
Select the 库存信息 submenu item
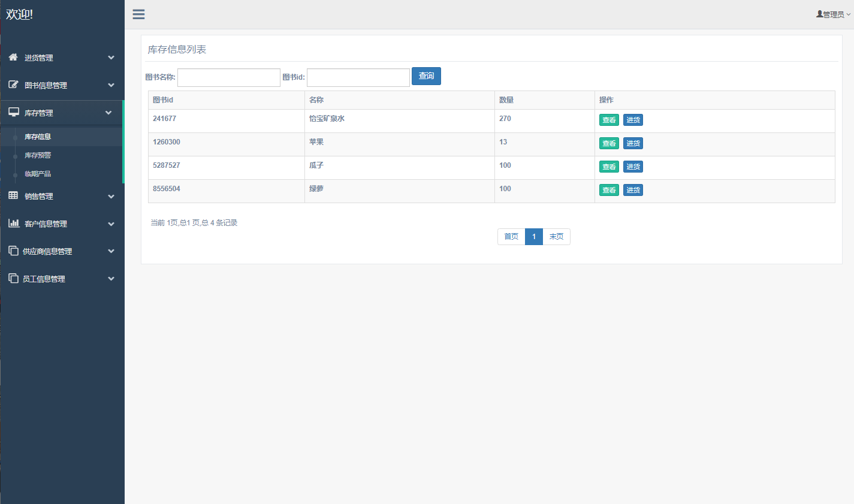point(38,137)
